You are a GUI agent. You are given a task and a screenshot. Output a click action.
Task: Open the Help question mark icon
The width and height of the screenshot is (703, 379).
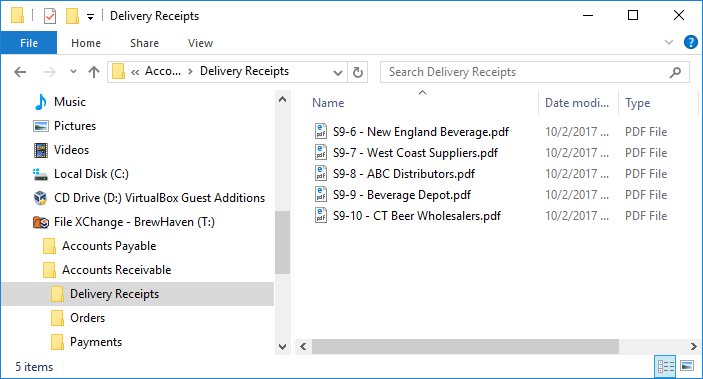[x=690, y=43]
